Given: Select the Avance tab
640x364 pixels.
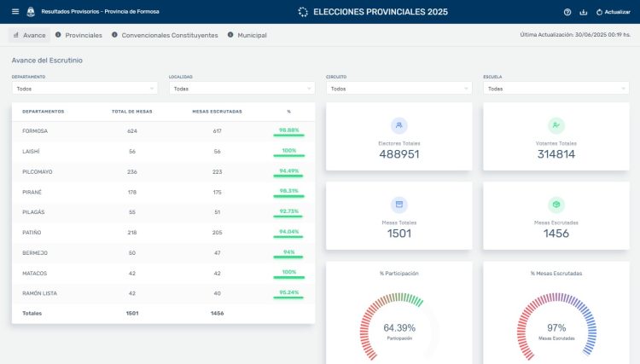Looking at the screenshot, I should (x=29, y=35).
